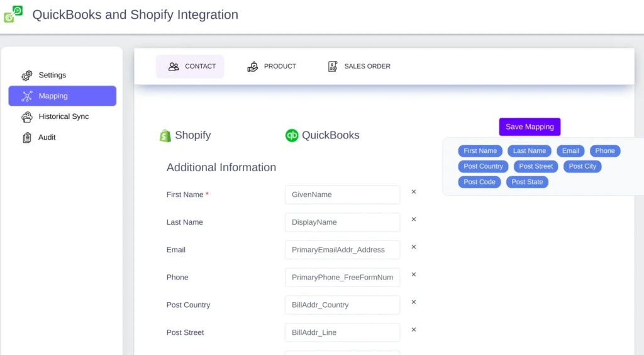Click the QuickBooks green logo
Viewport: 644px width, 355px height.
[x=292, y=135]
